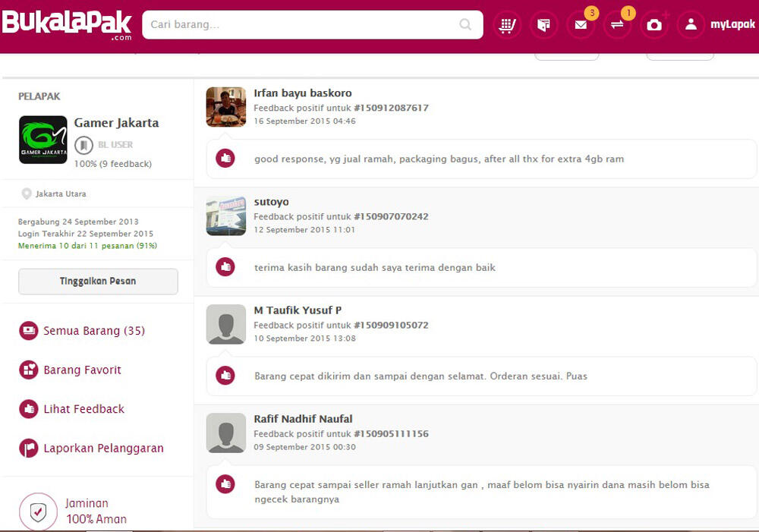Click the BL User badge icon

click(x=83, y=145)
